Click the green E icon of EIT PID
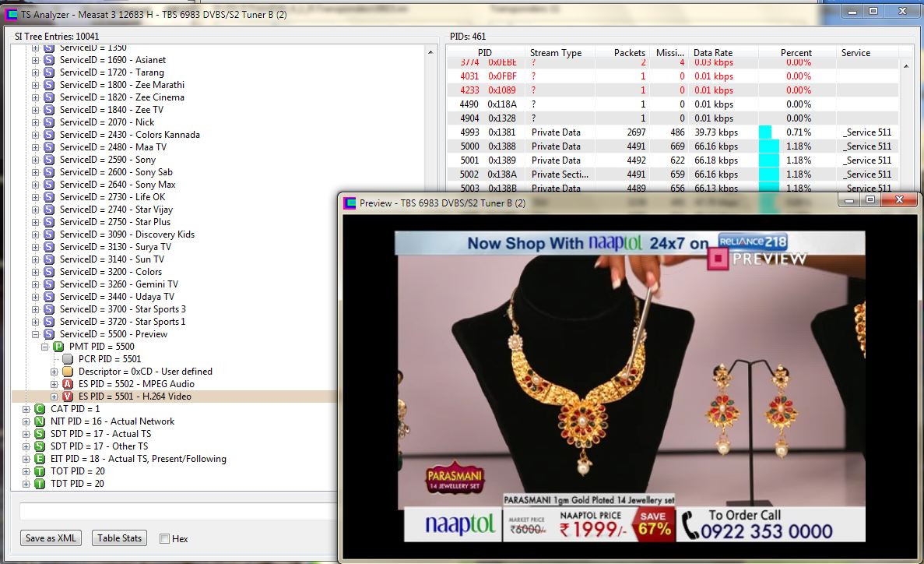Image resolution: width=924 pixels, height=564 pixels. coord(40,459)
